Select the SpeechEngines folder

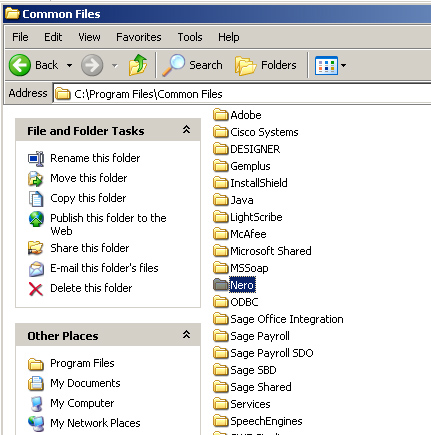pos(258,421)
